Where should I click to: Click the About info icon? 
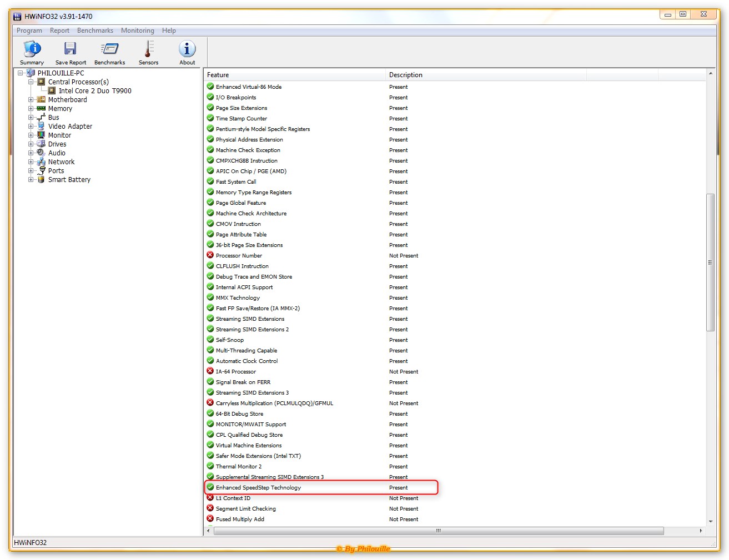[187, 49]
